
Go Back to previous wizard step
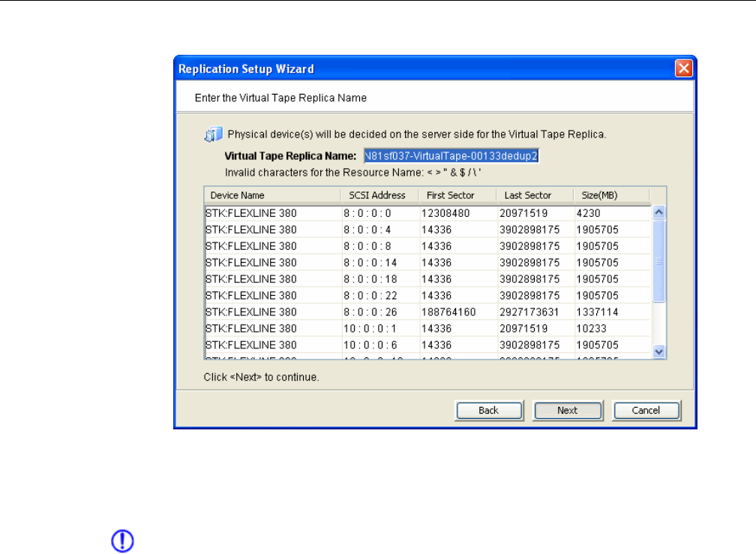point(488,411)
